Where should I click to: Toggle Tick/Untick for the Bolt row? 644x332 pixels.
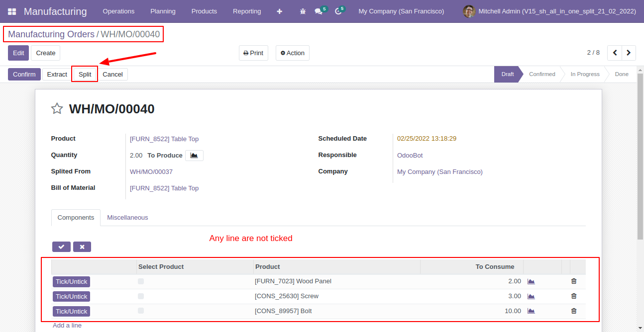tap(71, 312)
